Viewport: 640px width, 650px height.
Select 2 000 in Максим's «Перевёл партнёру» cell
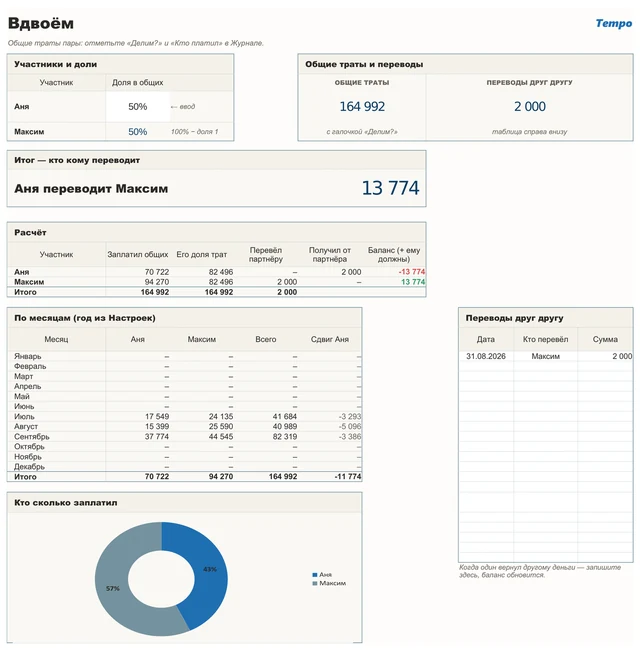(287, 282)
